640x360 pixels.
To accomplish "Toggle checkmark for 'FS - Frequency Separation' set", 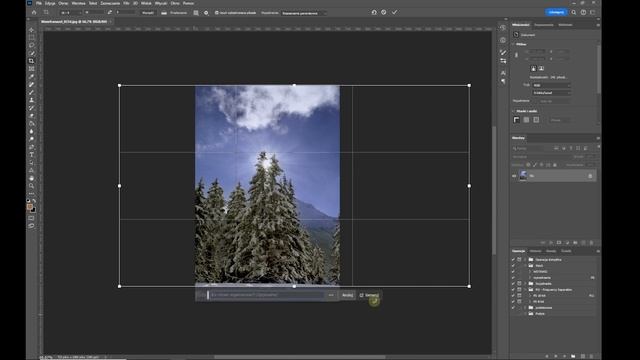I will pos(513,289).
